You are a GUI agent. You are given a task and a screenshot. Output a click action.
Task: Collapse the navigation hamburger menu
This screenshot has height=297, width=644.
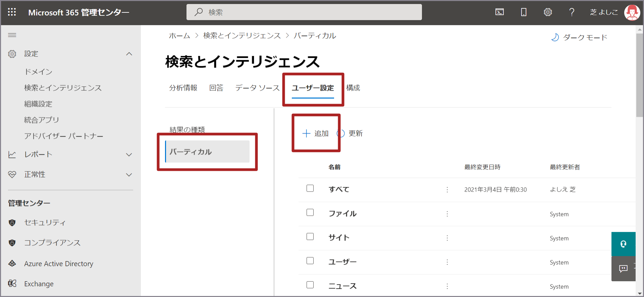12,35
